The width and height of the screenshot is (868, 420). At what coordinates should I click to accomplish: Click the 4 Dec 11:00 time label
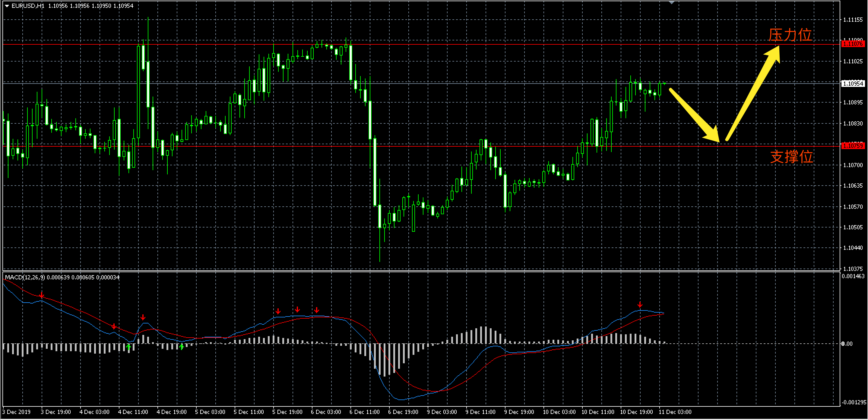point(133,412)
